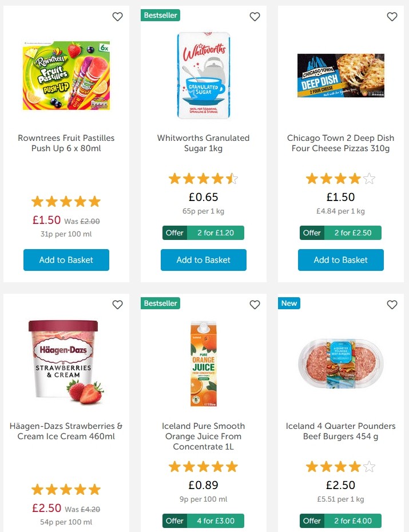
Task: Add Whitworths Granulated Sugar to basket
Action: [203, 260]
